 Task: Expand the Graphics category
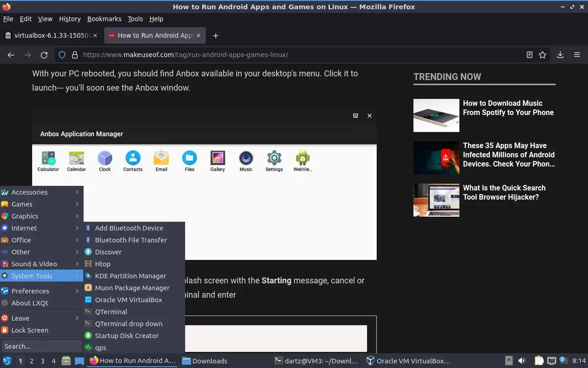tap(41, 216)
